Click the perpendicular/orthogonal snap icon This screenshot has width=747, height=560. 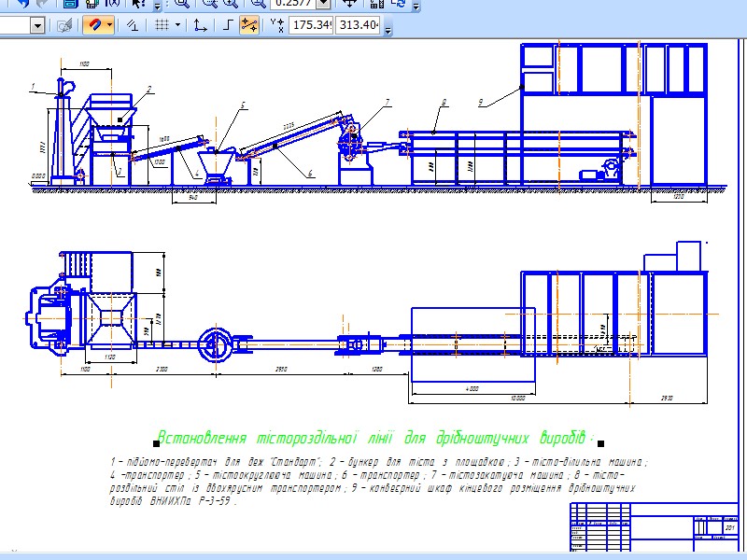click(x=133, y=25)
